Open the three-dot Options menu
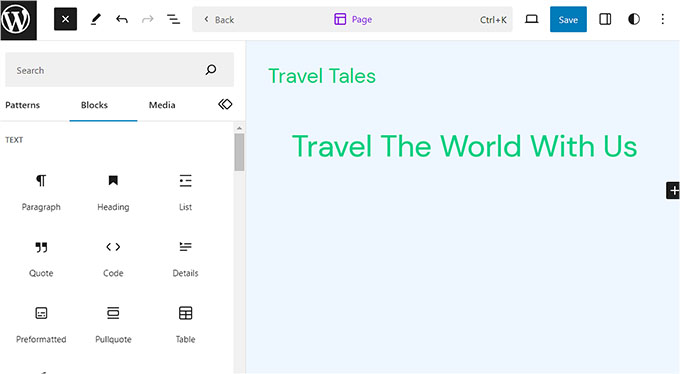 [663, 19]
